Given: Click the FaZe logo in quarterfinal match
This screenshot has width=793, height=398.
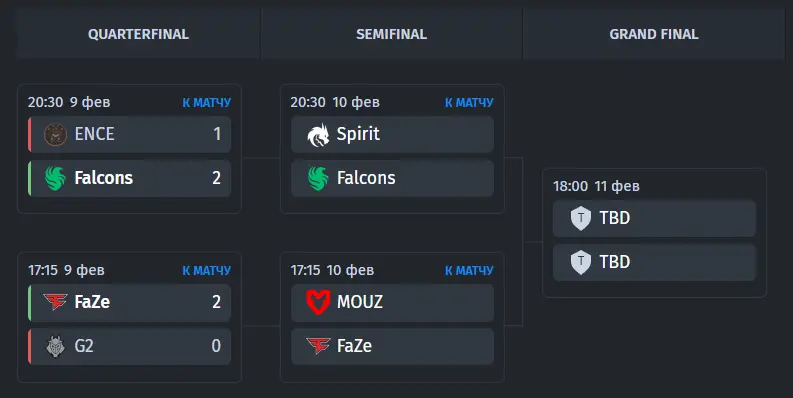Looking at the screenshot, I should (55, 302).
